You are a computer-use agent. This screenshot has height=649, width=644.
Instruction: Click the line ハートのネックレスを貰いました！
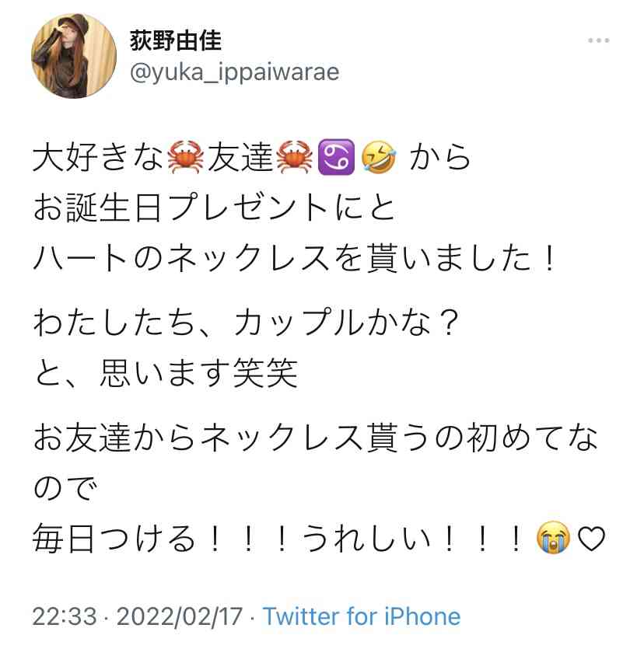pos(295,257)
